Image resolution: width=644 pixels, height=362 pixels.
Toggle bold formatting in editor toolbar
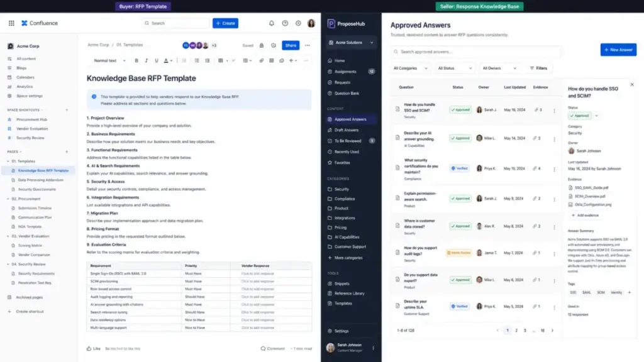[136, 61]
